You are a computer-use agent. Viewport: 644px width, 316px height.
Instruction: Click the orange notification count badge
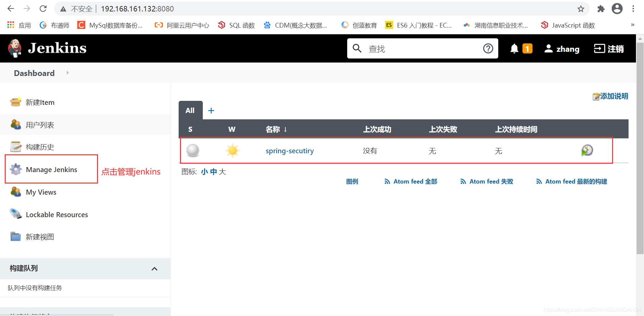pyautogui.click(x=527, y=49)
